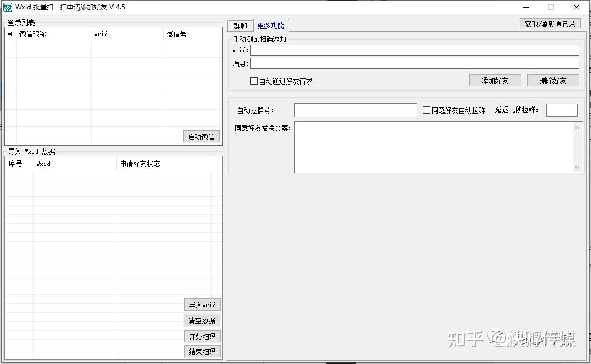This screenshot has width=591, height=364.
Task: Click inside the 同意好友发送文案 text area
Action: point(435,147)
